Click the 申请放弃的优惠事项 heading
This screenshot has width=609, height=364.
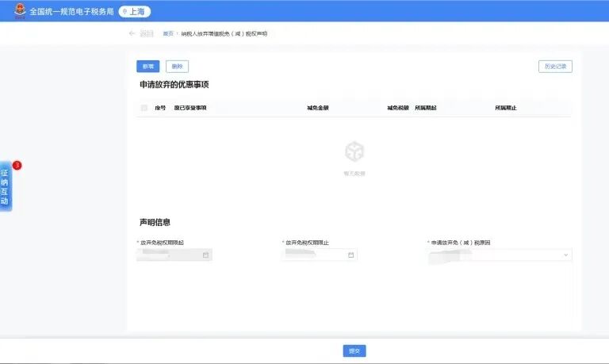[174, 85]
